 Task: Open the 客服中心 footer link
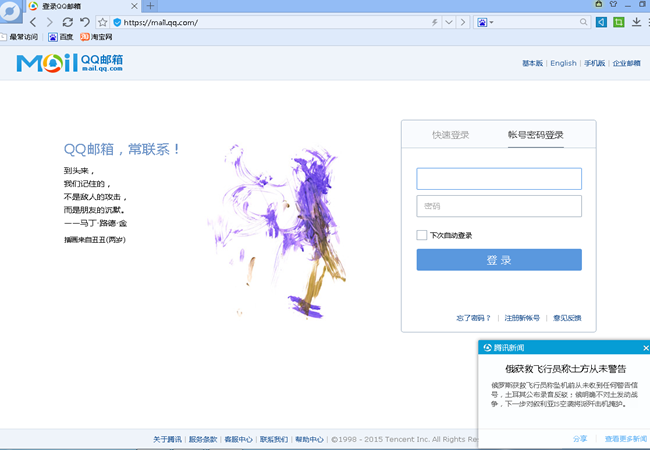[x=239, y=439]
